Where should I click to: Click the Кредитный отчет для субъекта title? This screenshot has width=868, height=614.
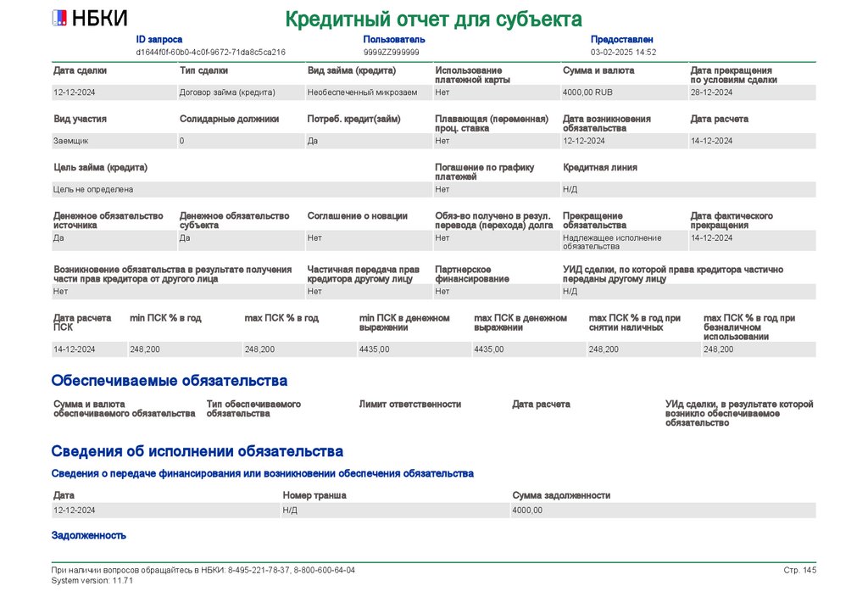[433, 20]
